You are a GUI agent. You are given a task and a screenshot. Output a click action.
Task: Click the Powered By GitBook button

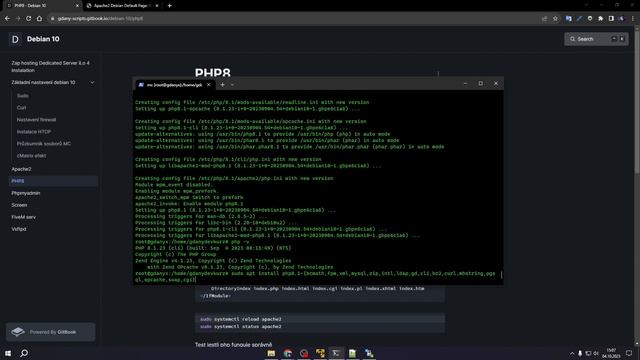pos(51,332)
